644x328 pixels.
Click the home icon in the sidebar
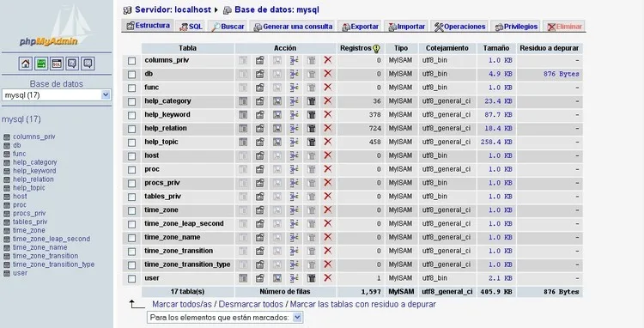tap(26, 64)
